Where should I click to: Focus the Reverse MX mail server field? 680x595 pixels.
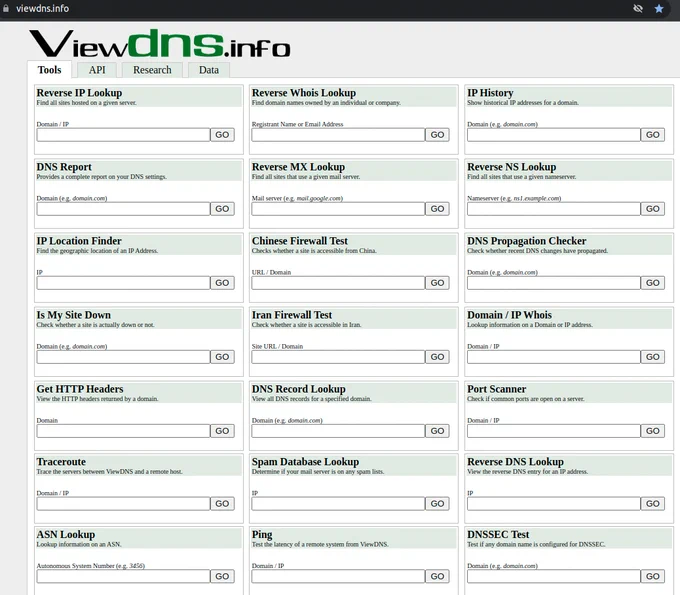[x=338, y=209]
